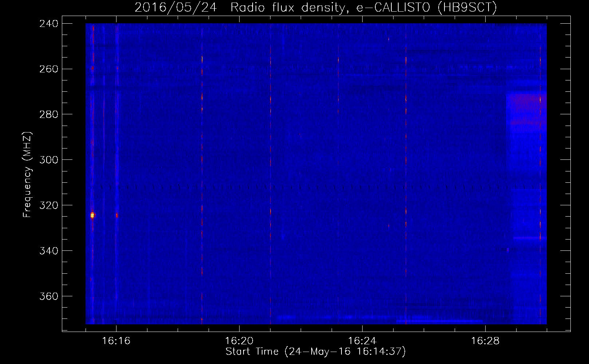Click the 360 frequency tick label
The image size is (589, 364).
click(48, 297)
